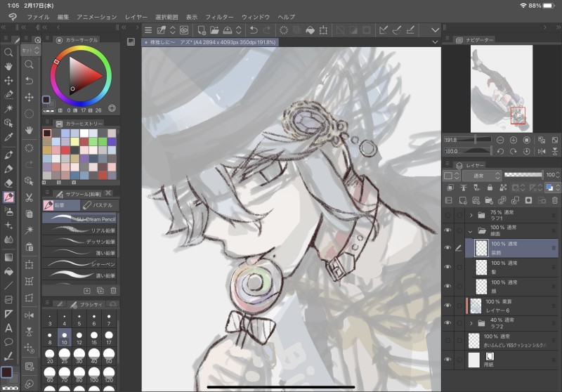Click new layer folder icon

(489, 200)
